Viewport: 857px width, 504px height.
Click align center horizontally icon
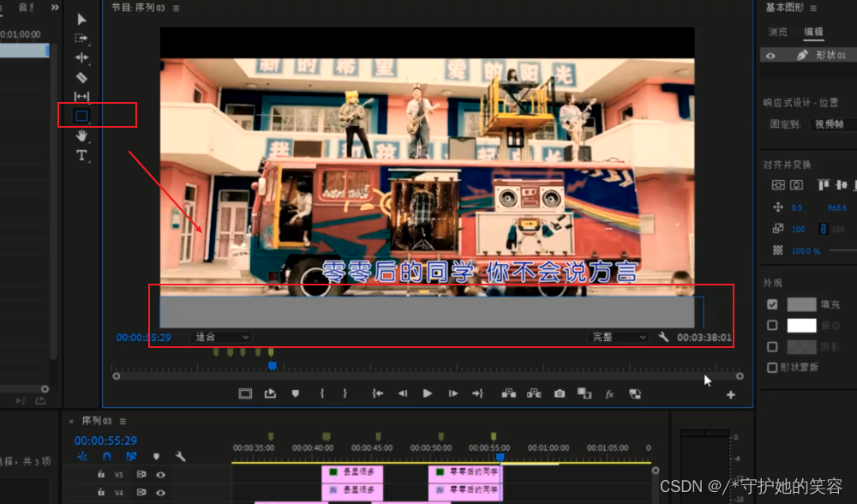coord(796,185)
